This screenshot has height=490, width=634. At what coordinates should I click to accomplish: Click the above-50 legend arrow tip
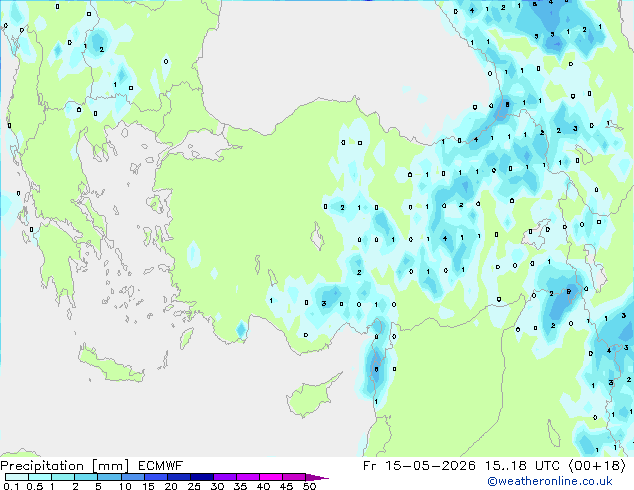click(317, 477)
